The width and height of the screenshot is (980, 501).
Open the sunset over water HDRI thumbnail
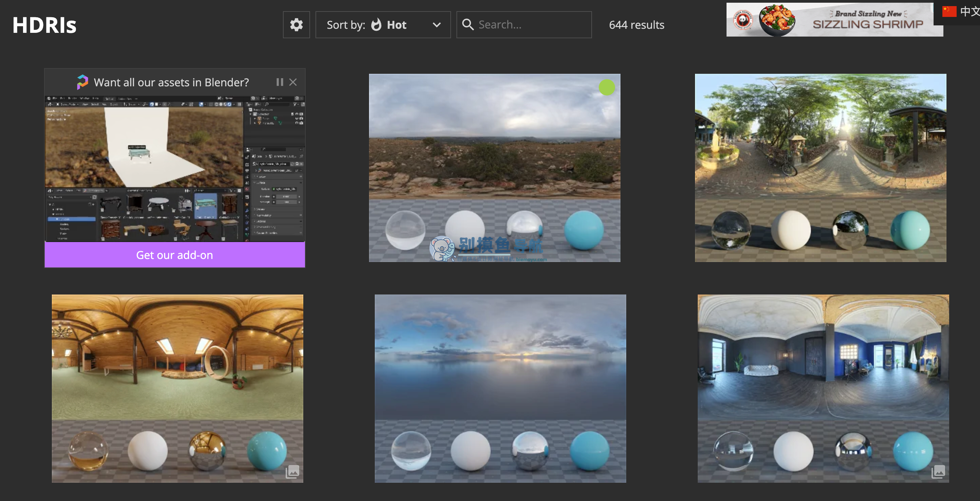[x=500, y=389]
